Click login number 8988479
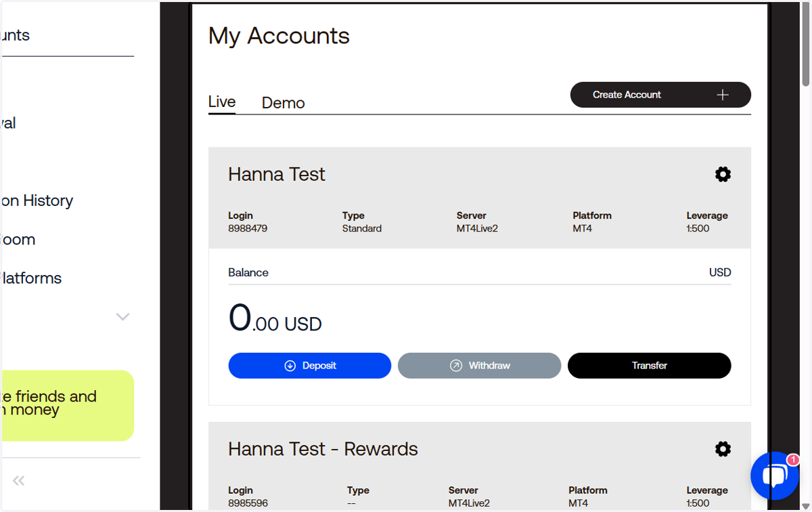 click(248, 229)
